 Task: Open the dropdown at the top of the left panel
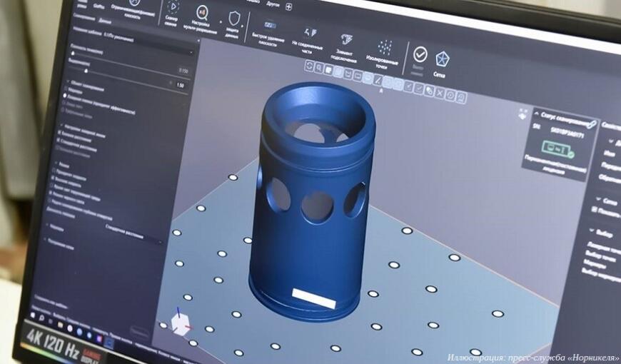[x=132, y=51]
